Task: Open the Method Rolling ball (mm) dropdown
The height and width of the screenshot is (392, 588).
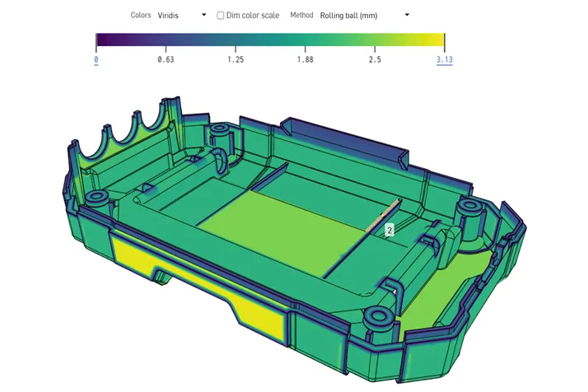Action: click(364, 16)
